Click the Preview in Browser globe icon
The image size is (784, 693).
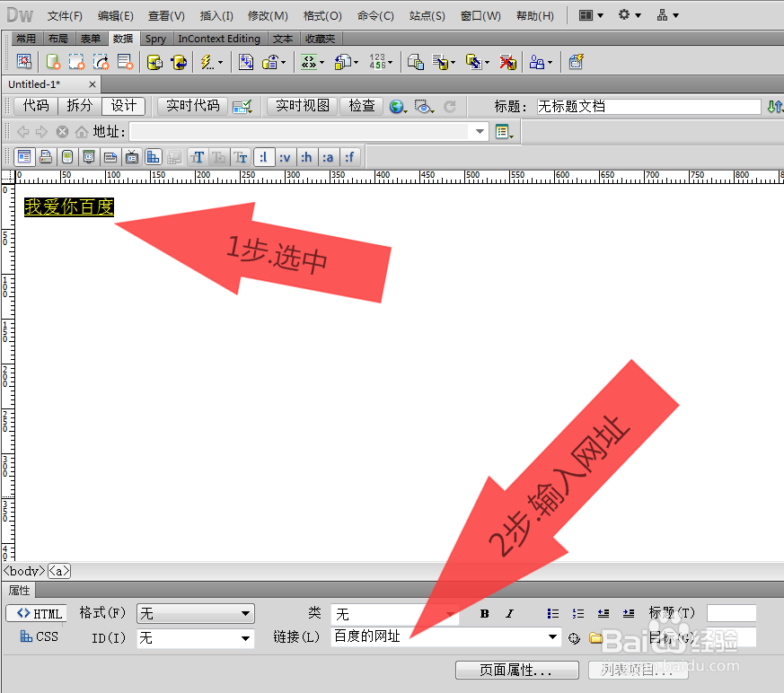398,107
